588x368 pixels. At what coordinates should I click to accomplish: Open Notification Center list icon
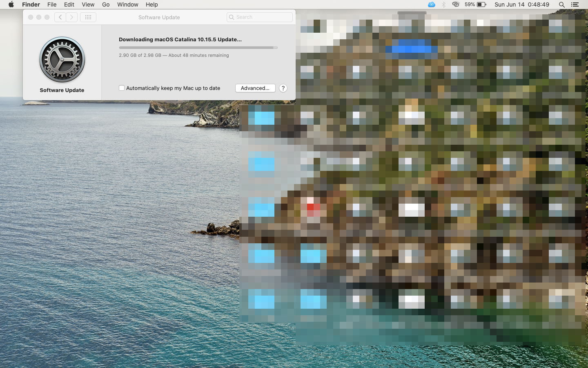click(x=575, y=4)
